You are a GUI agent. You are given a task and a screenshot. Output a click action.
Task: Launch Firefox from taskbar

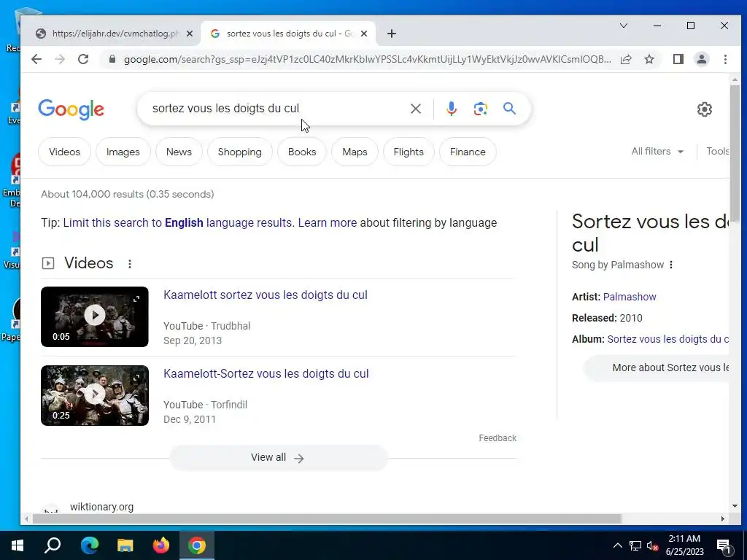click(x=161, y=545)
